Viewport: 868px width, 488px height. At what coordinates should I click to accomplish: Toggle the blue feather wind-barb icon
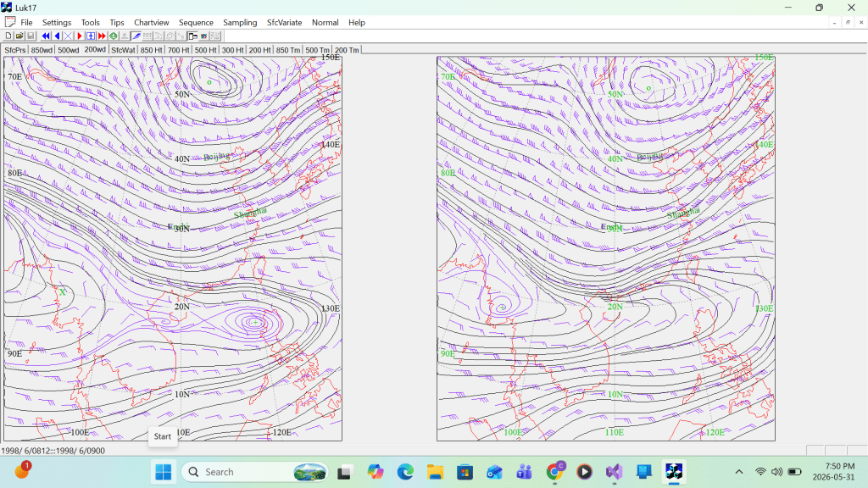point(136,36)
